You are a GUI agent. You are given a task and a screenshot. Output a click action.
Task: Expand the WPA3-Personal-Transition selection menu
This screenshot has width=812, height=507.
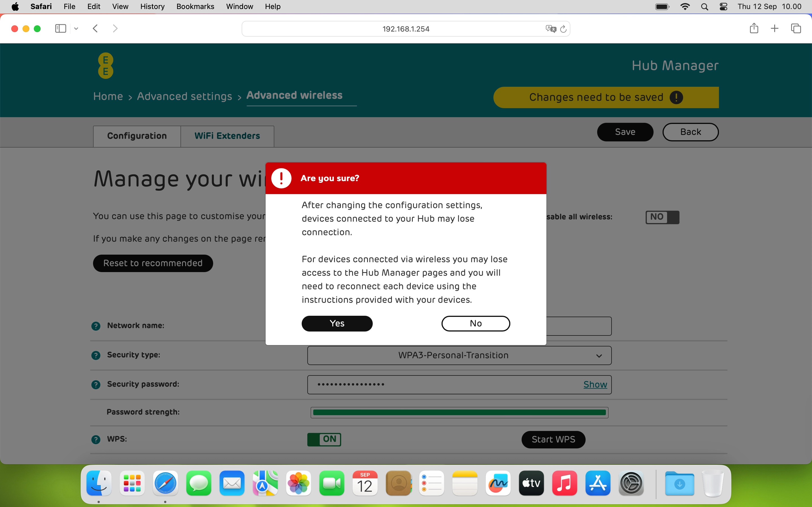coord(599,355)
